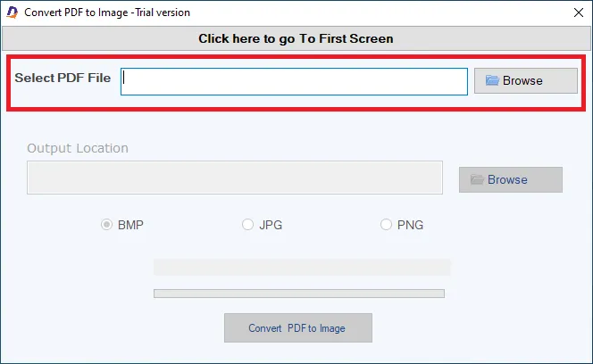Browse for a PDF file to select
The image size is (593, 364).
[x=526, y=80]
